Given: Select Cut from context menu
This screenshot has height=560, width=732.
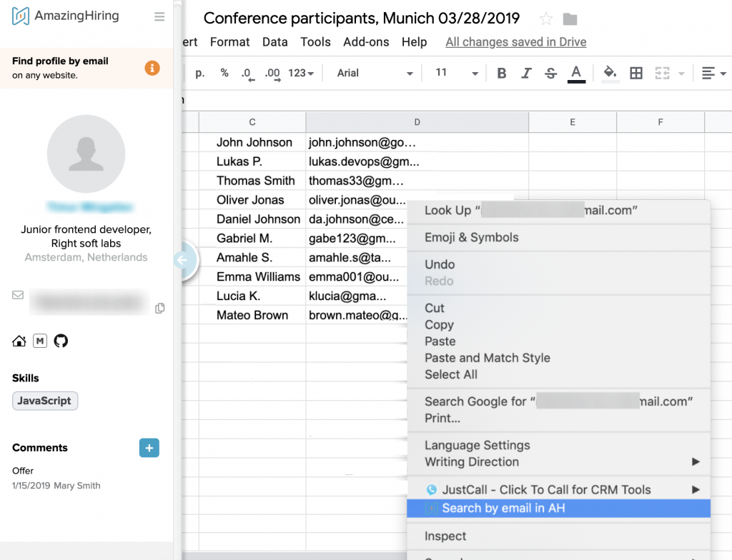Looking at the screenshot, I should pyautogui.click(x=558, y=308).
